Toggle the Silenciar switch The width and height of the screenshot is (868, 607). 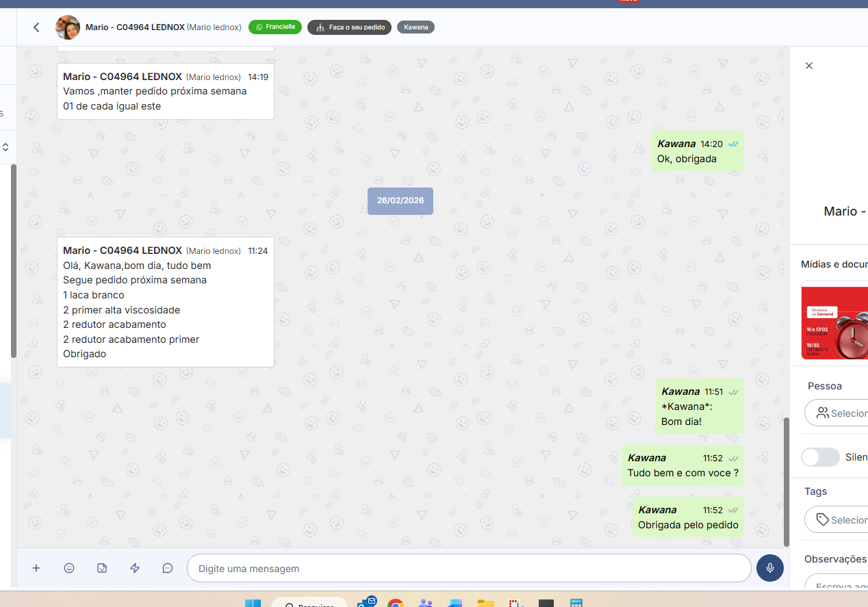[820, 457]
